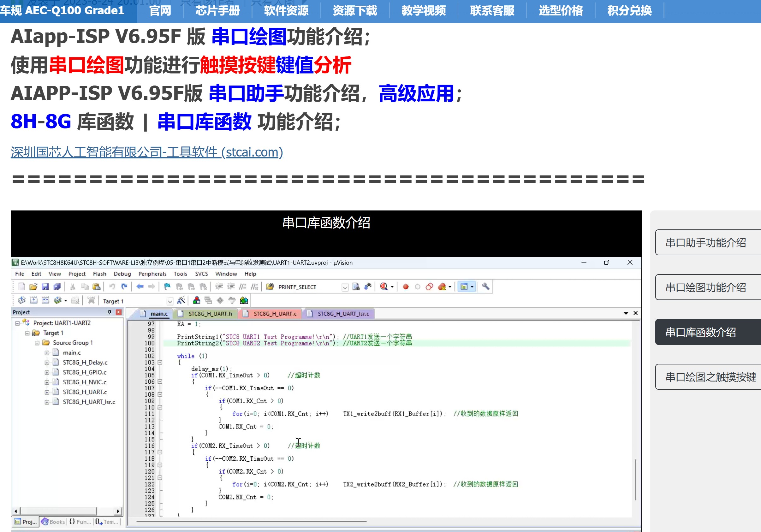Click the Save file toolbar icon
This screenshot has height=532, width=761.
tap(45, 287)
